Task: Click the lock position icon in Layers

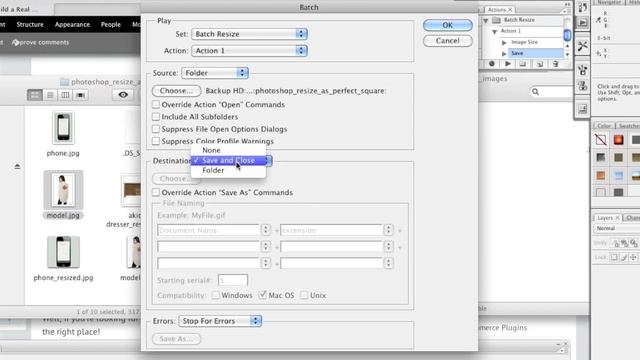Action: pyautogui.click(x=633, y=257)
